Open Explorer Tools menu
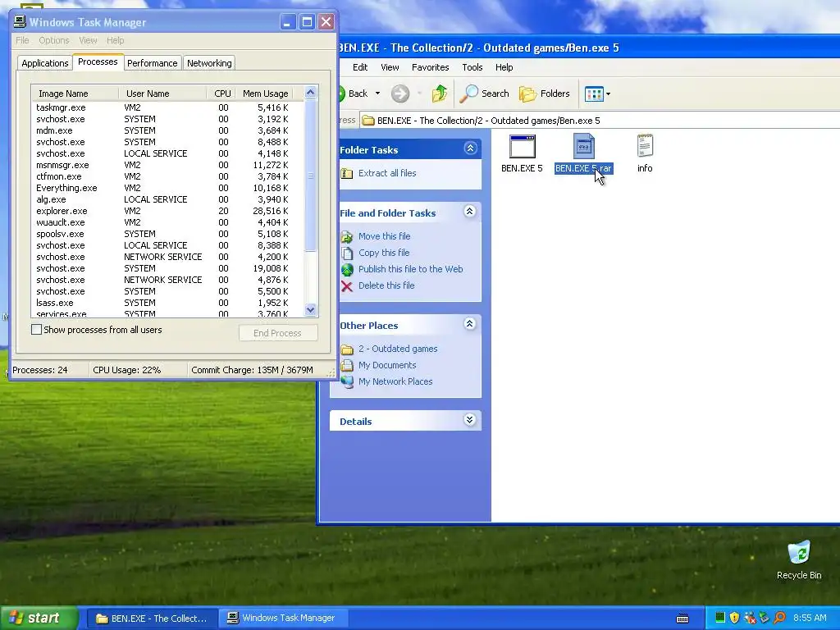The width and height of the screenshot is (840, 630). pos(472,67)
